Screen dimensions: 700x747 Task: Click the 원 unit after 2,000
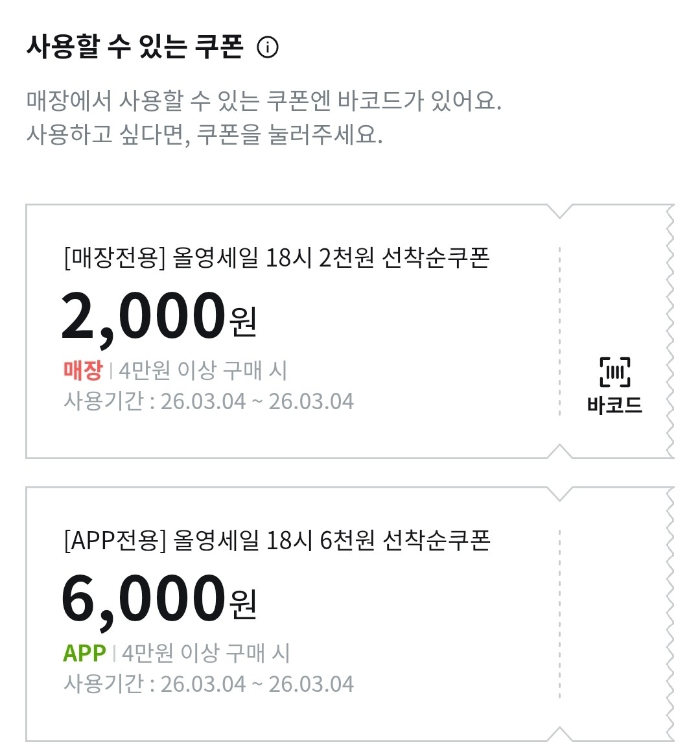click(x=244, y=322)
